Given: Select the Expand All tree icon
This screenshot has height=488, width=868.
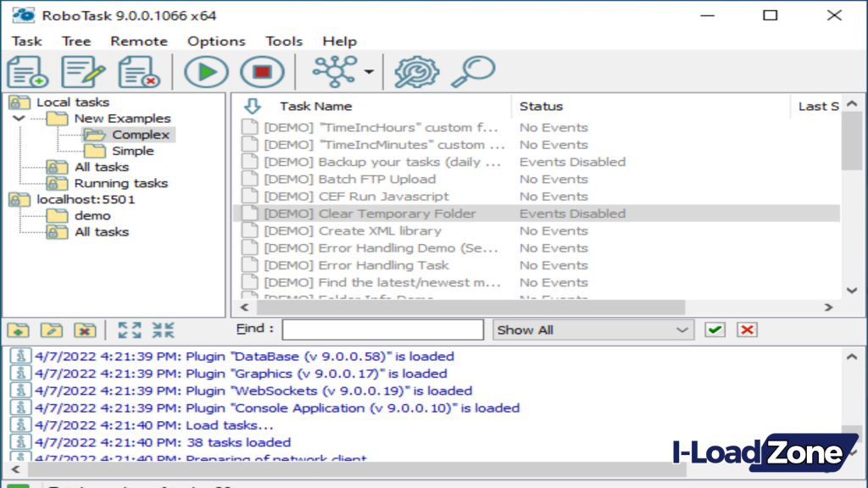Looking at the screenshot, I should pos(130,330).
